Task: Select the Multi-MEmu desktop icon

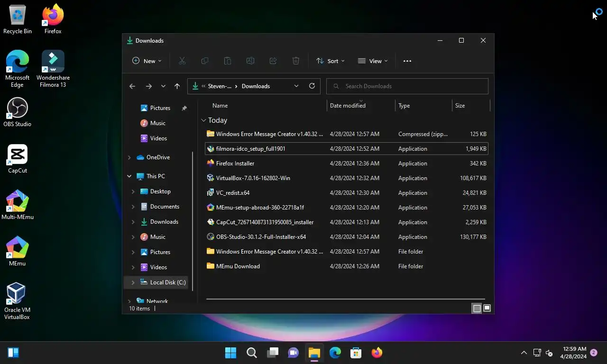Action: click(x=18, y=205)
